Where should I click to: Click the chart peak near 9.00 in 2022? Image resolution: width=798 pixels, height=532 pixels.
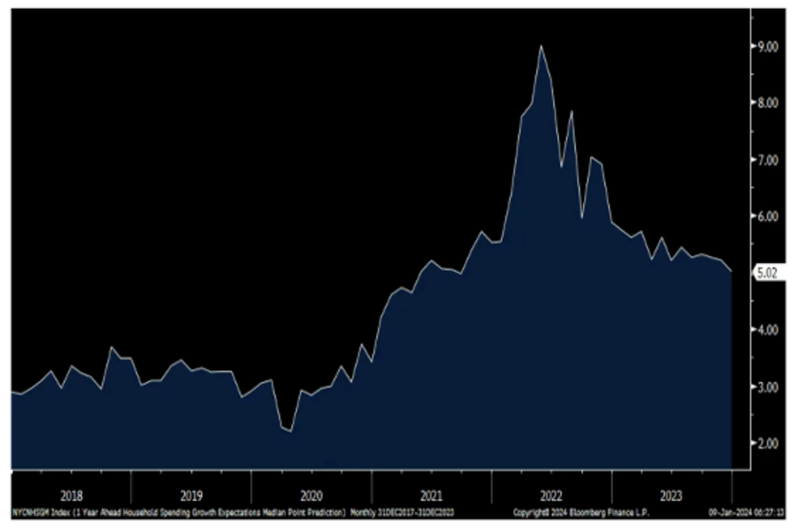541,46
